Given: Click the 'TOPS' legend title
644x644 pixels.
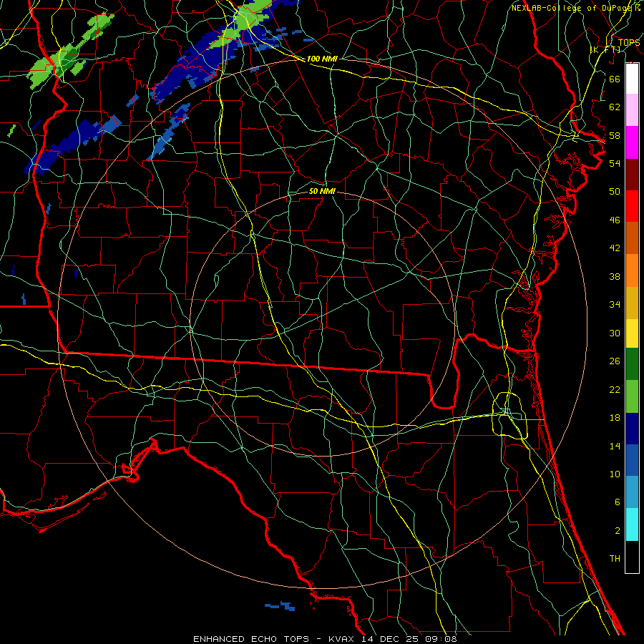Looking at the screenshot, I should tap(629, 43).
